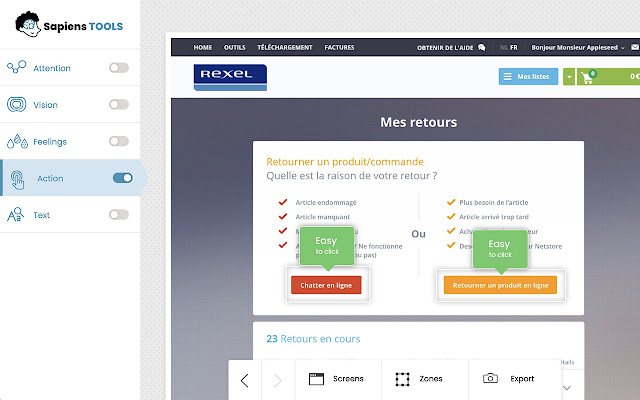Click 'Article arrivé trop tard' item
This screenshot has width=640, height=400.
pos(494,217)
